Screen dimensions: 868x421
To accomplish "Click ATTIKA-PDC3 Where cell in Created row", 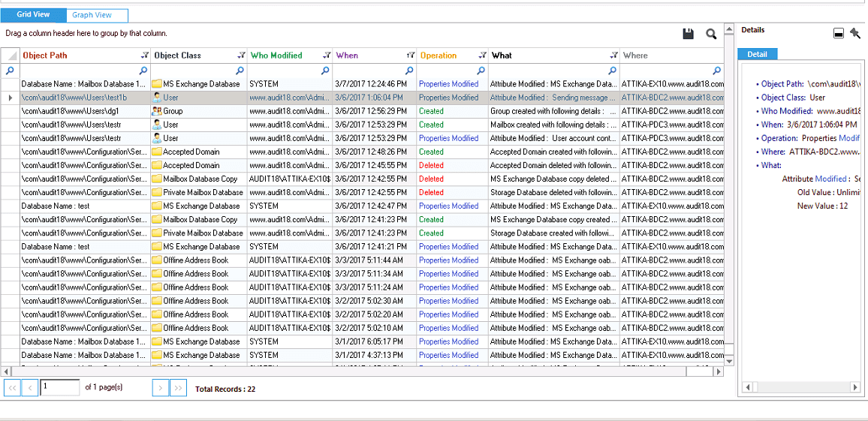I will [x=672, y=125].
